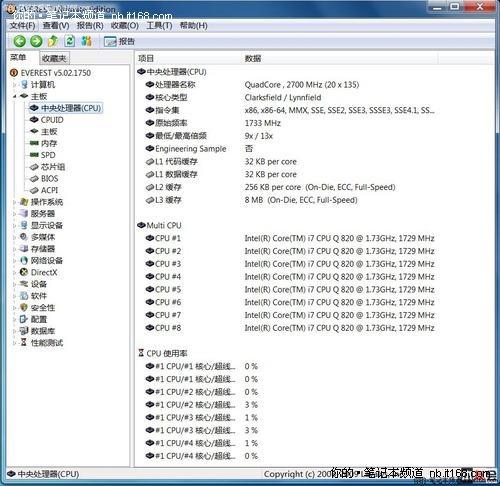Screen dimensions: 500x486
Task: Click the Up level toolbar icon
Action: 53,41
